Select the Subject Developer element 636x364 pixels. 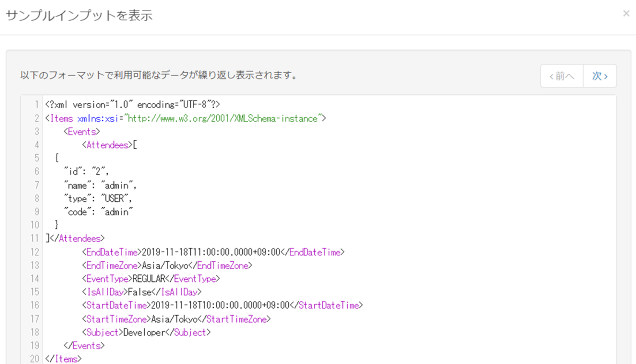click(146, 332)
